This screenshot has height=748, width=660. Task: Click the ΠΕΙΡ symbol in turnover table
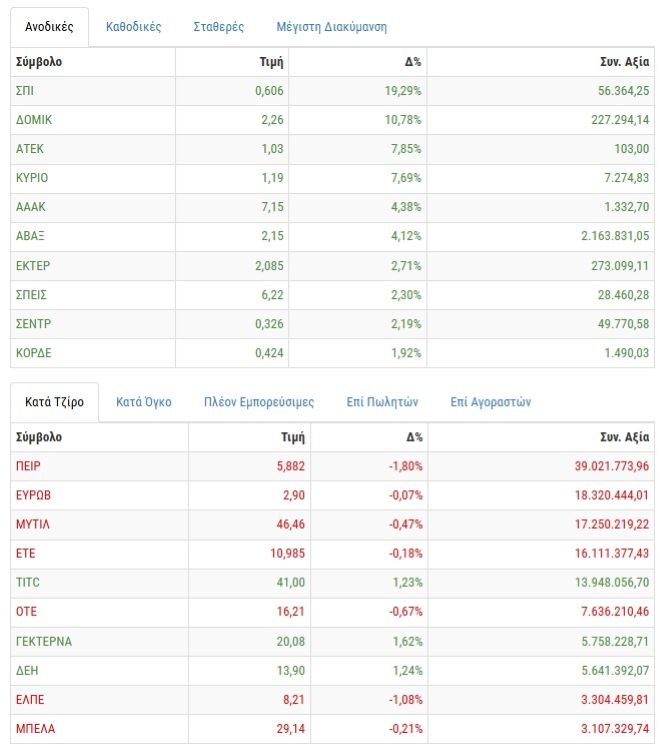click(x=28, y=467)
